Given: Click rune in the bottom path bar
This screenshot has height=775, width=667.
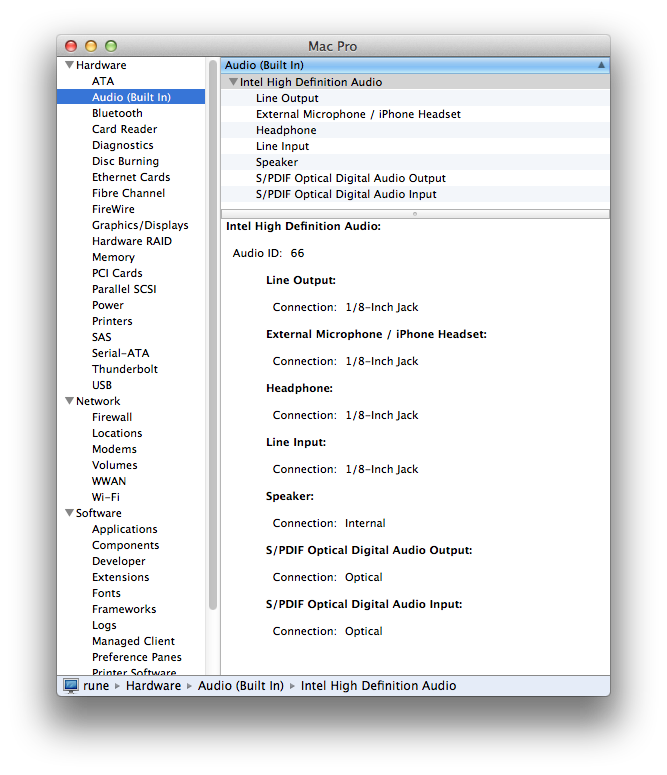Looking at the screenshot, I should [x=96, y=686].
